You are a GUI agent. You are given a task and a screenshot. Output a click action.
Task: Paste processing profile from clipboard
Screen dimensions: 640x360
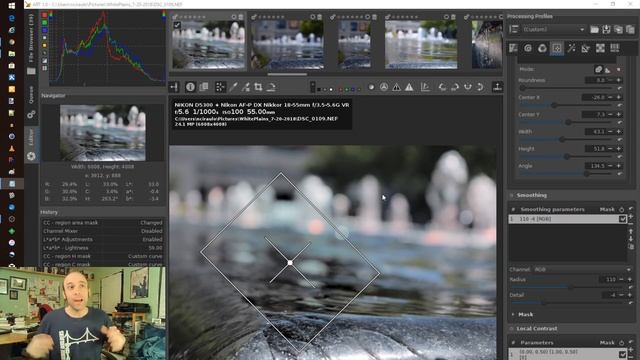[x=630, y=29]
